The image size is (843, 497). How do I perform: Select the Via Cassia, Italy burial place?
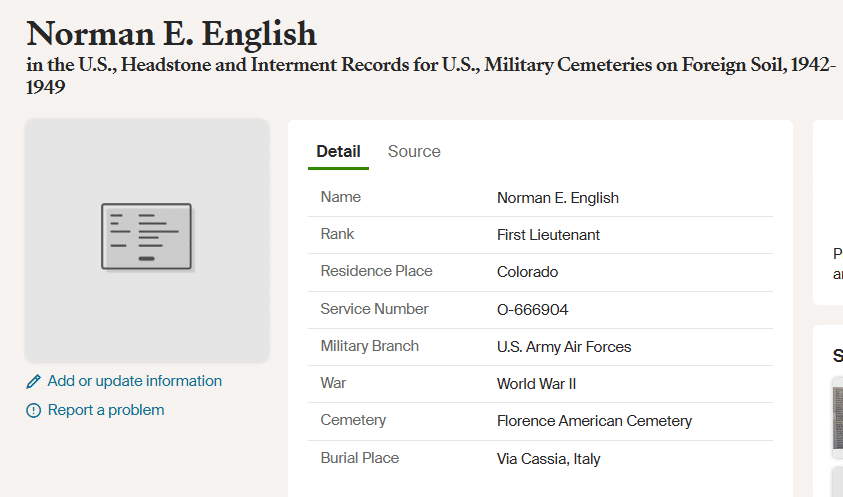tap(548, 459)
